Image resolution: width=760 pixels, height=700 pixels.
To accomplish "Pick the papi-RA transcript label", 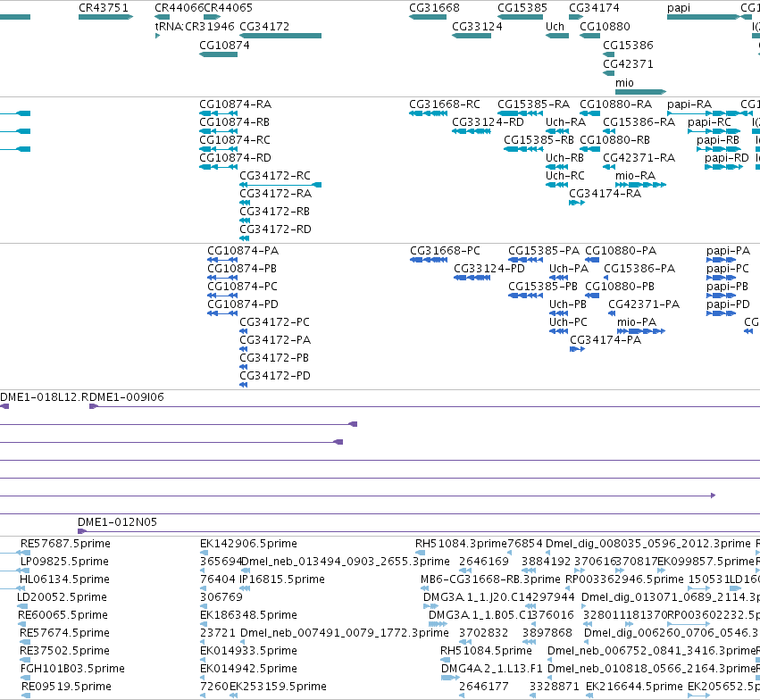I will 689,104.
